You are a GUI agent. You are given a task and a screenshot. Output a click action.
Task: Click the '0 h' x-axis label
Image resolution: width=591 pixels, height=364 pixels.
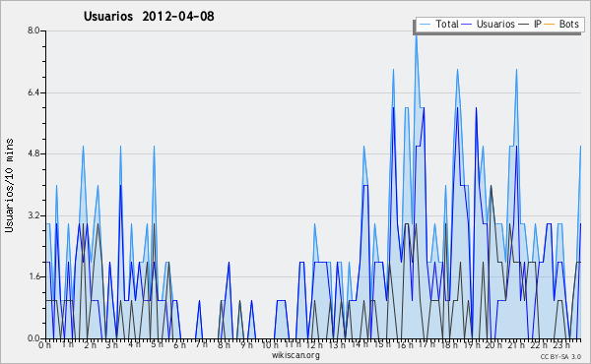44,344
